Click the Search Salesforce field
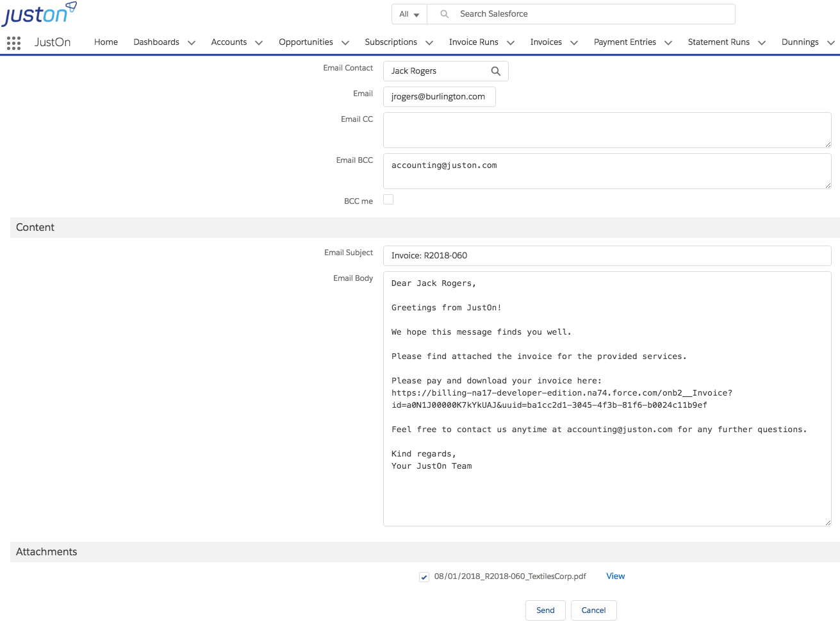840x629 pixels. [x=581, y=14]
